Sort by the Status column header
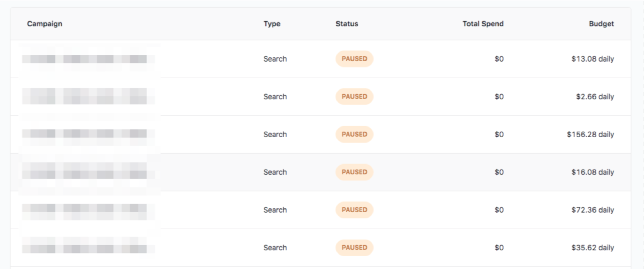The height and width of the screenshot is (269, 644). [x=347, y=24]
